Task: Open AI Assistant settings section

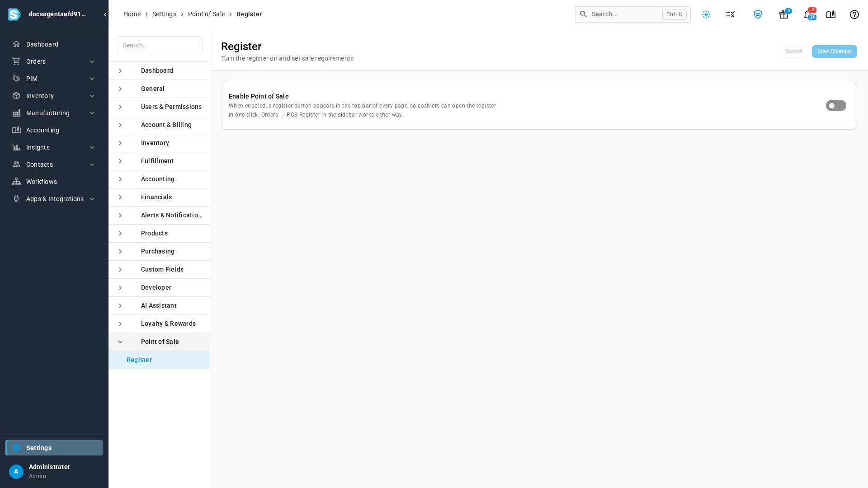Action: [x=159, y=306]
